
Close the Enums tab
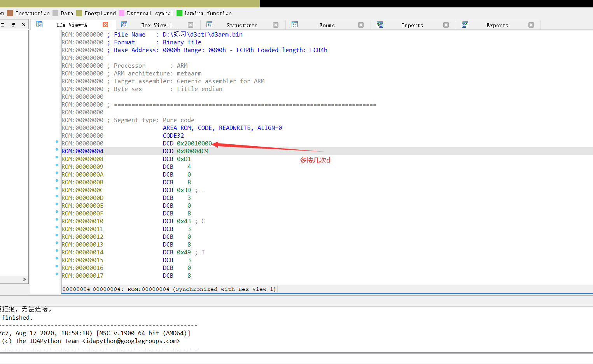click(361, 24)
